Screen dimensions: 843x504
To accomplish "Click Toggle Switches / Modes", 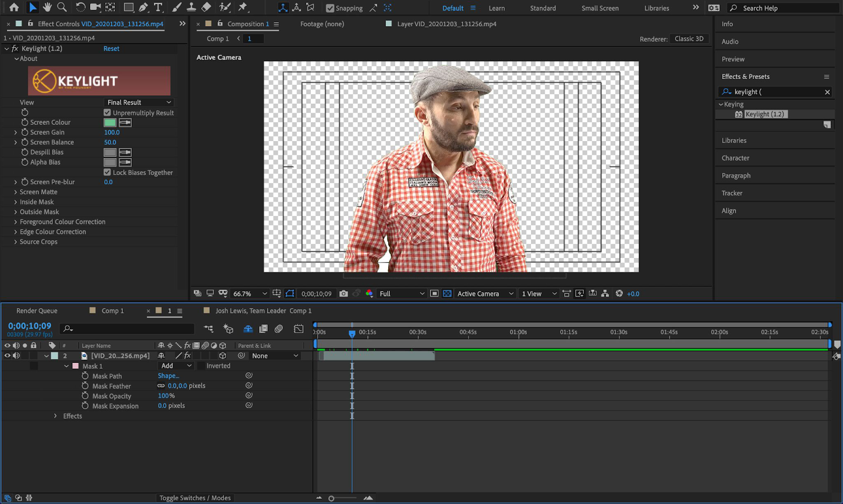I will pos(195,498).
